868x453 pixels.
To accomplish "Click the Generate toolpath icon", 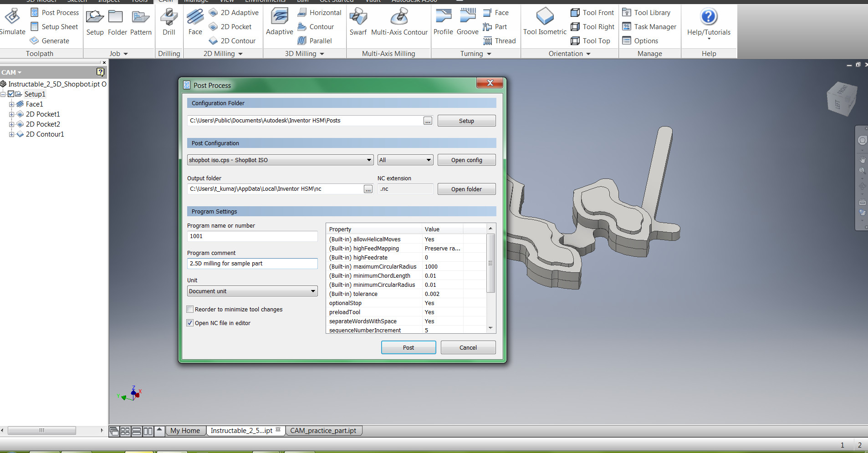I will click(x=35, y=41).
